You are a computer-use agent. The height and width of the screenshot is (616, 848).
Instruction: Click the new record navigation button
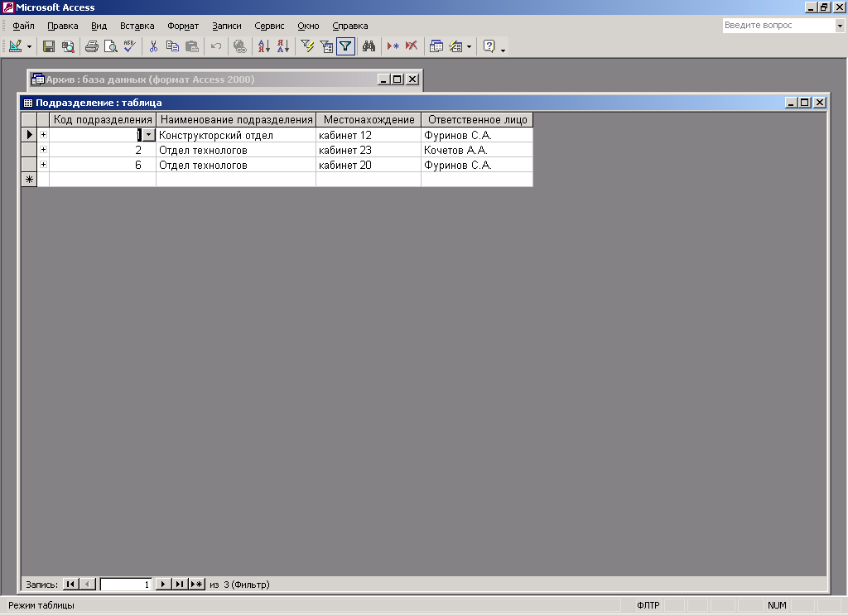197,584
